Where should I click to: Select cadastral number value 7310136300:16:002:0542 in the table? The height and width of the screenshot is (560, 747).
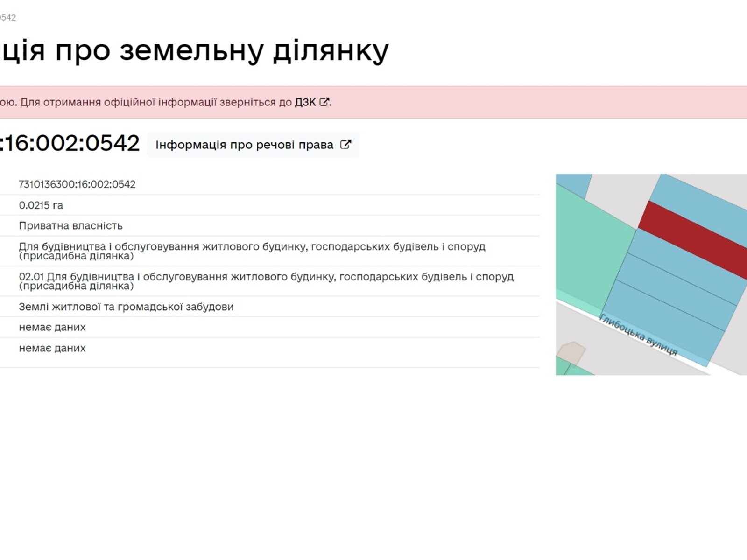point(77,184)
